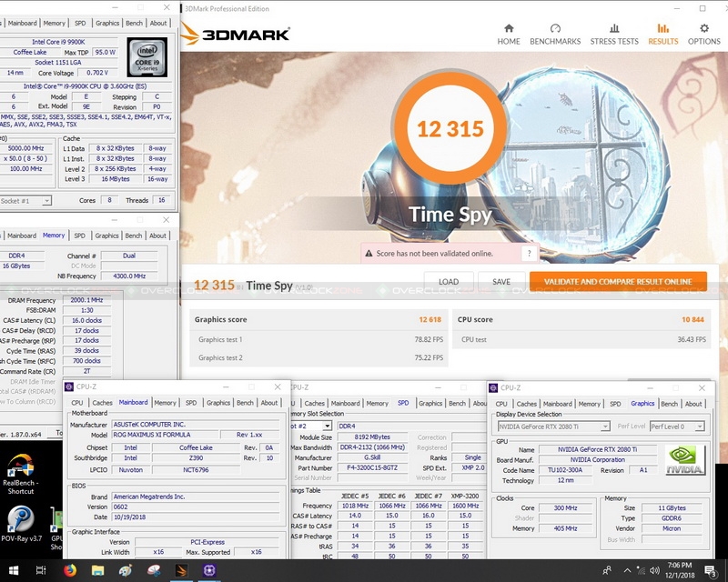Open Paint from the taskbar
728x582 pixels.
[126, 570]
